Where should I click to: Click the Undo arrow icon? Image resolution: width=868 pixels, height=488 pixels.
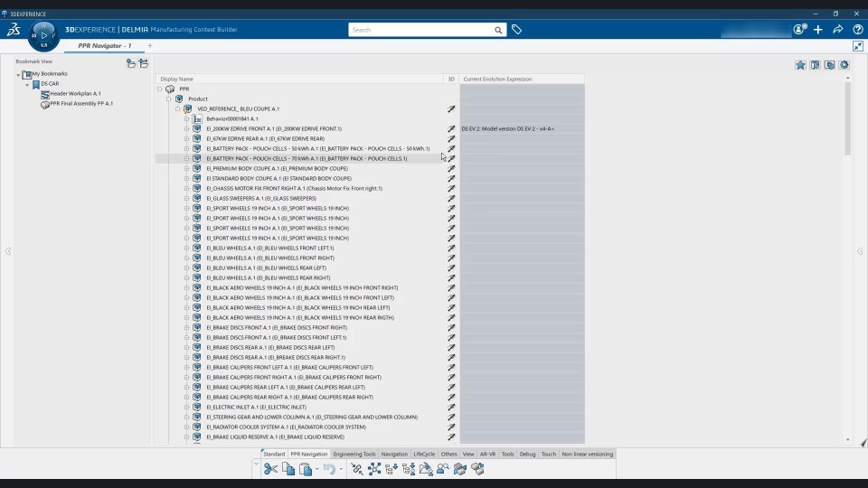[x=329, y=469]
